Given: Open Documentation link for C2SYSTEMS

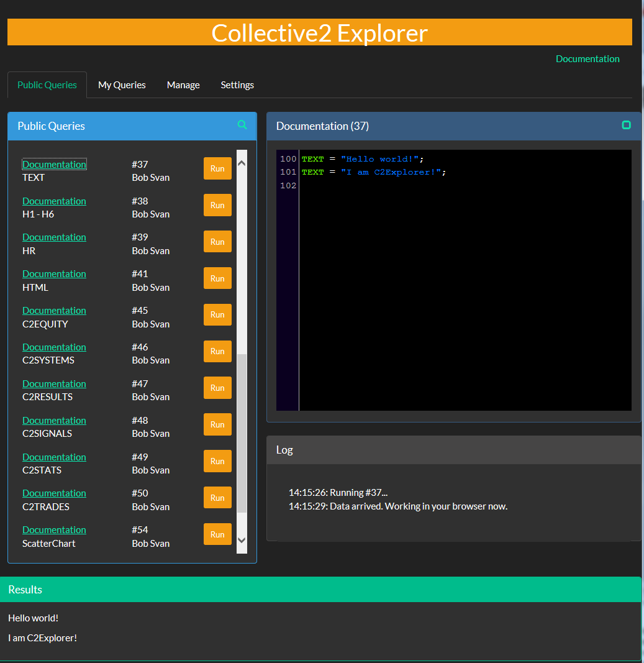Looking at the screenshot, I should (x=54, y=347).
